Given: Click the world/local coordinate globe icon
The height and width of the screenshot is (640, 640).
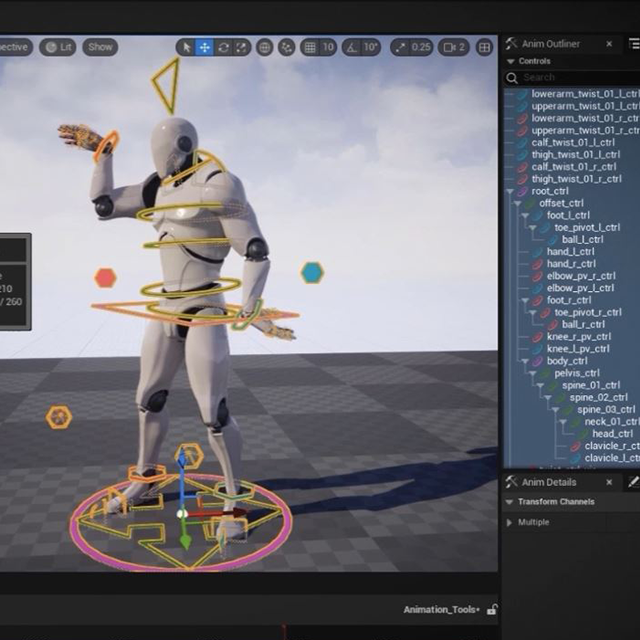Looking at the screenshot, I should (x=265, y=47).
